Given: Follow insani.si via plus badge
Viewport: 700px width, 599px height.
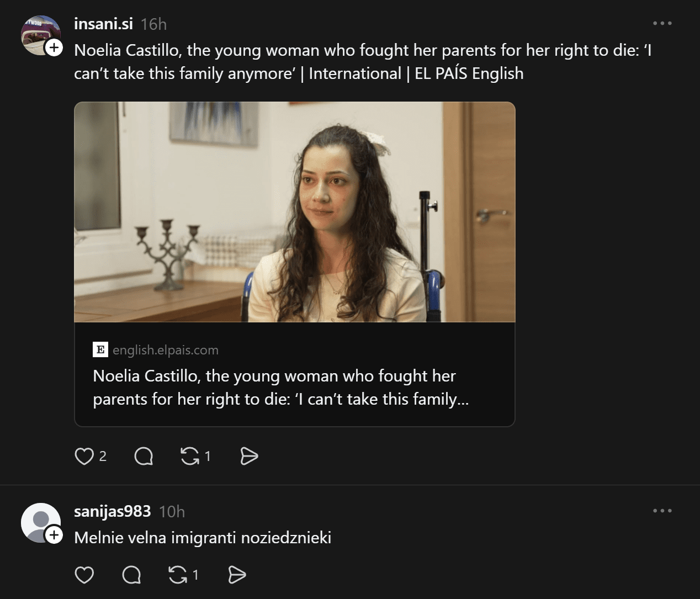Looking at the screenshot, I should click(54, 48).
